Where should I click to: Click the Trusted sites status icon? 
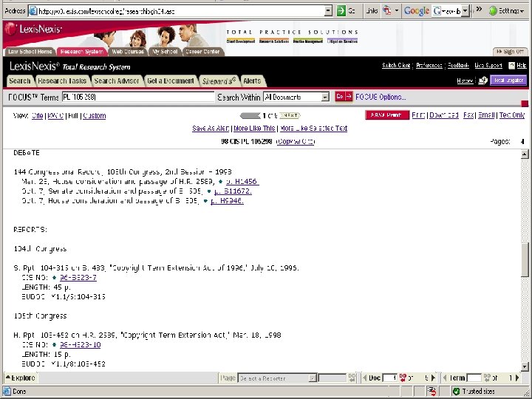457,391
